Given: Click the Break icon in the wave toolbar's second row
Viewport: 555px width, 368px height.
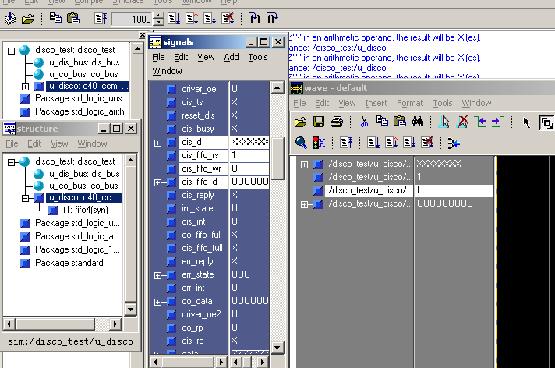Looking at the screenshot, I should pos(427,143).
